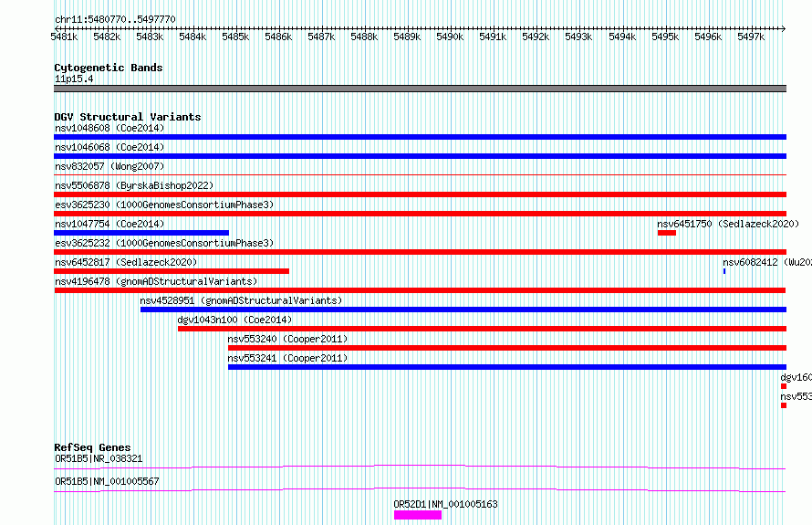Open the dgv1043n100 (Coe2014) label

pos(234,320)
